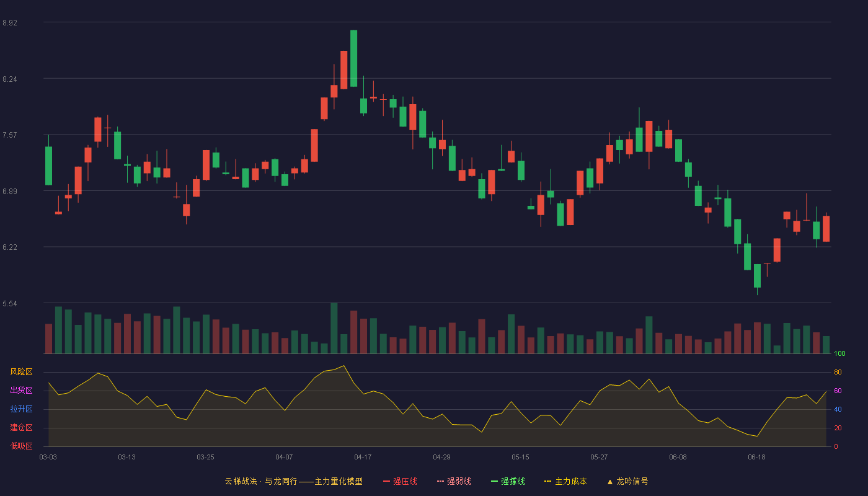Click the 建仓区 zone label
This screenshot has width=868, height=496.
click(22, 428)
